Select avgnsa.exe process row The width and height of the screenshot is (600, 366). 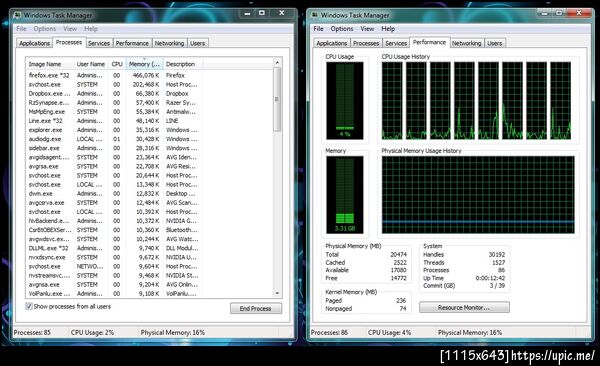point(114,284)
